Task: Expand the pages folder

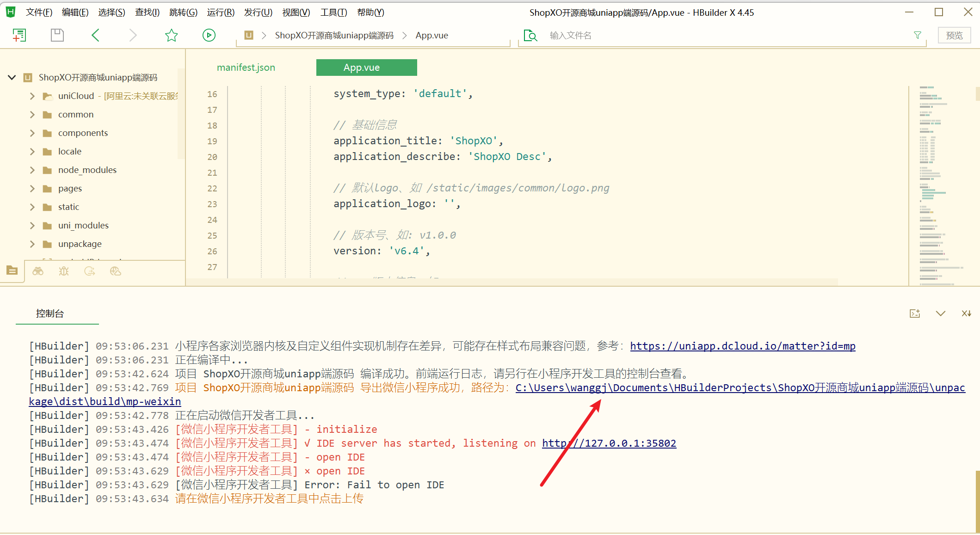Action: (32, 188)
